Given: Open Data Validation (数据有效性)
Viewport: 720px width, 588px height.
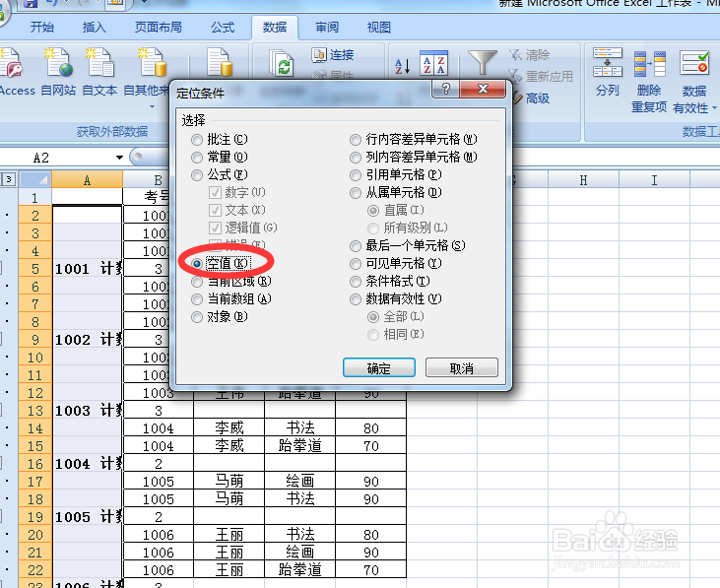Looking at the screenshot, I should pyautogui.click(x=694, y=81).
